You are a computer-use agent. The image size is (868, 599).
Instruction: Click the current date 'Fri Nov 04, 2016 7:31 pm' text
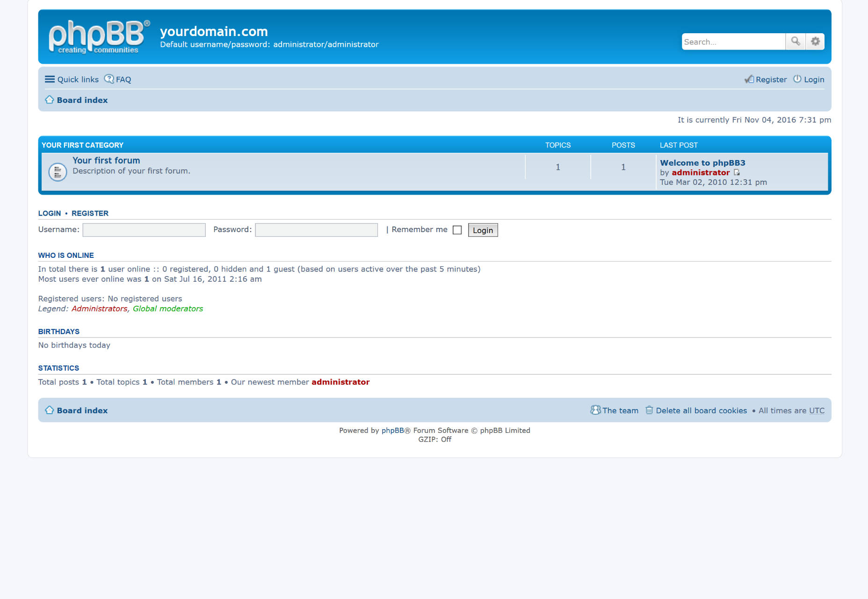(x=781, y=120)
